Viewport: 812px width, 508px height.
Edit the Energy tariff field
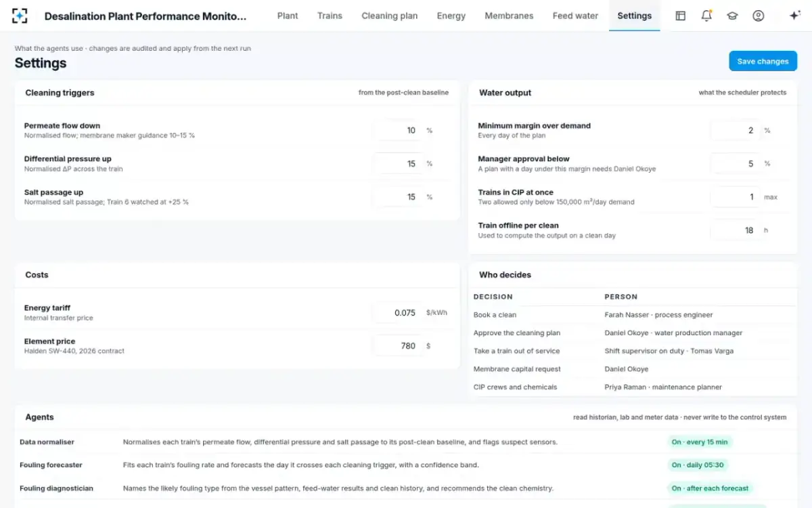[x=397, y=312]
